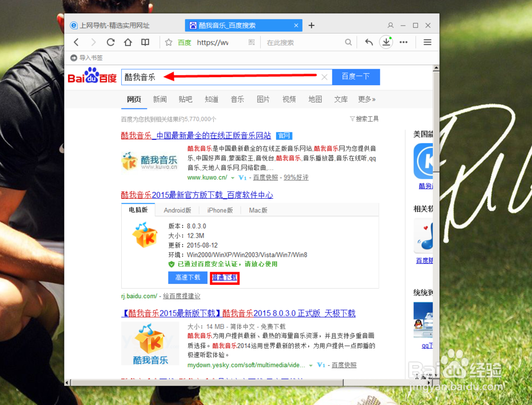Open the 99%好评 rating link
The width and height of the screenshot is (532, 405).
click(296, 178)
